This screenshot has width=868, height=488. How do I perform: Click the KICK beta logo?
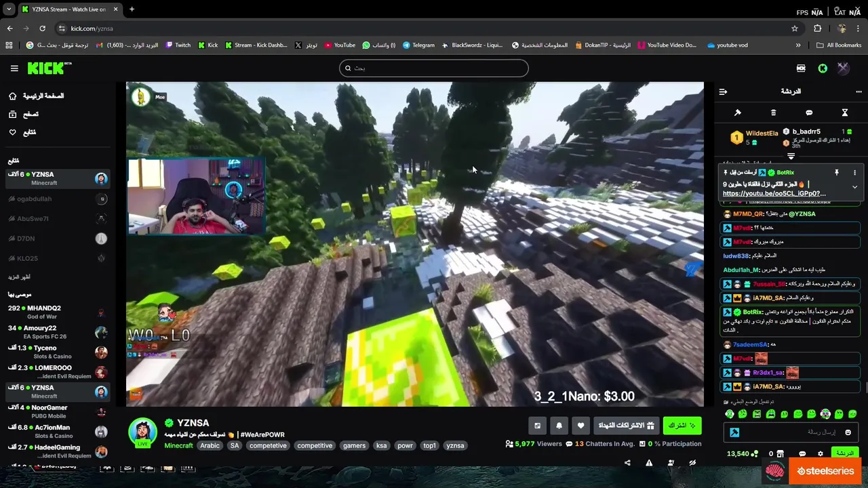coord(50,68)
